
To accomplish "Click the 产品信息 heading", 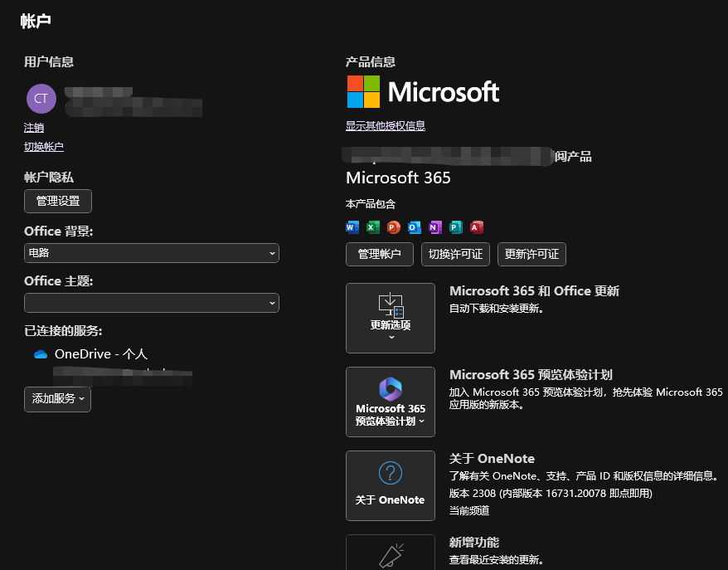I will pos(371,61).
